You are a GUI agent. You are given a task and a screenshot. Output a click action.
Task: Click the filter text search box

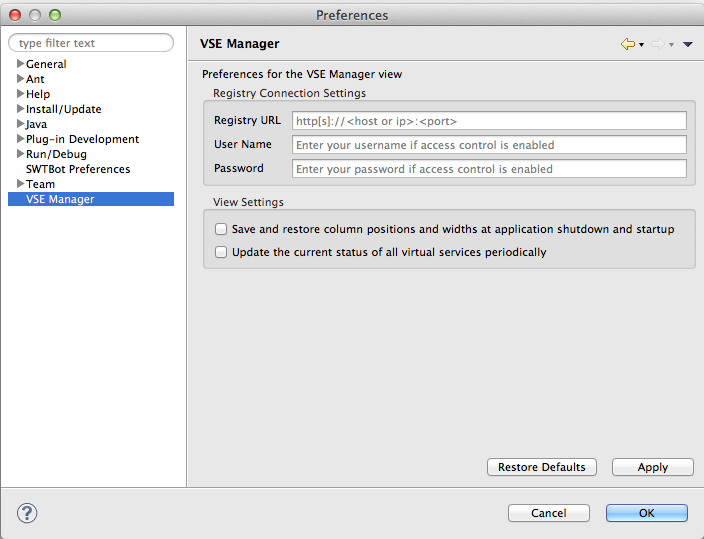click(x=90, y=43)
